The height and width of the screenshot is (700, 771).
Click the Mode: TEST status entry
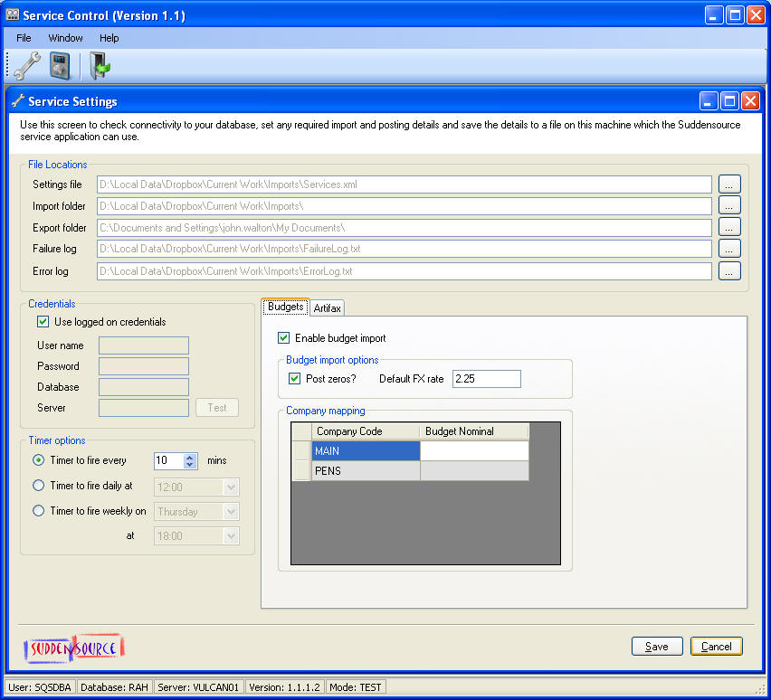click(x=356, y=687)
